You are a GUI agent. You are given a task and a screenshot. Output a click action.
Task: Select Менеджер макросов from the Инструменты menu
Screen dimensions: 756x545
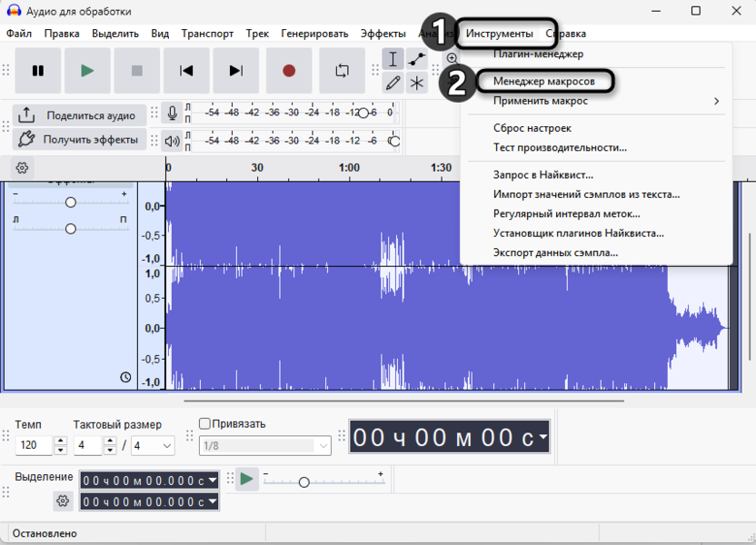546,81
